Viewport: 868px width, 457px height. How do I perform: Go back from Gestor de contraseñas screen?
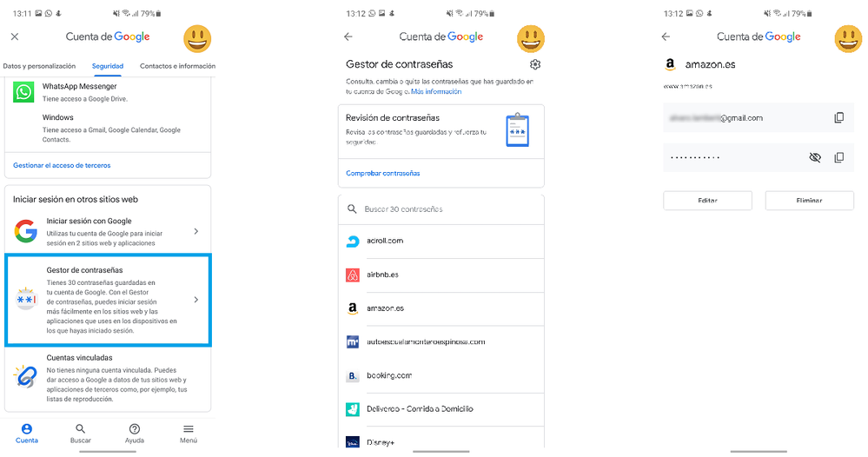348,36
